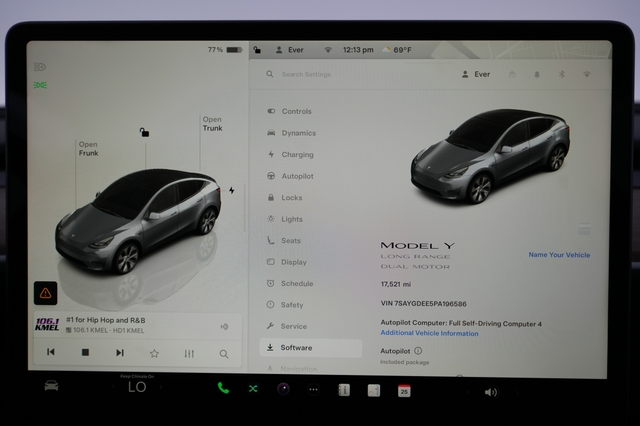Open the Manual info app icon
Screen dimensions: 640x426
click(344, 390)
